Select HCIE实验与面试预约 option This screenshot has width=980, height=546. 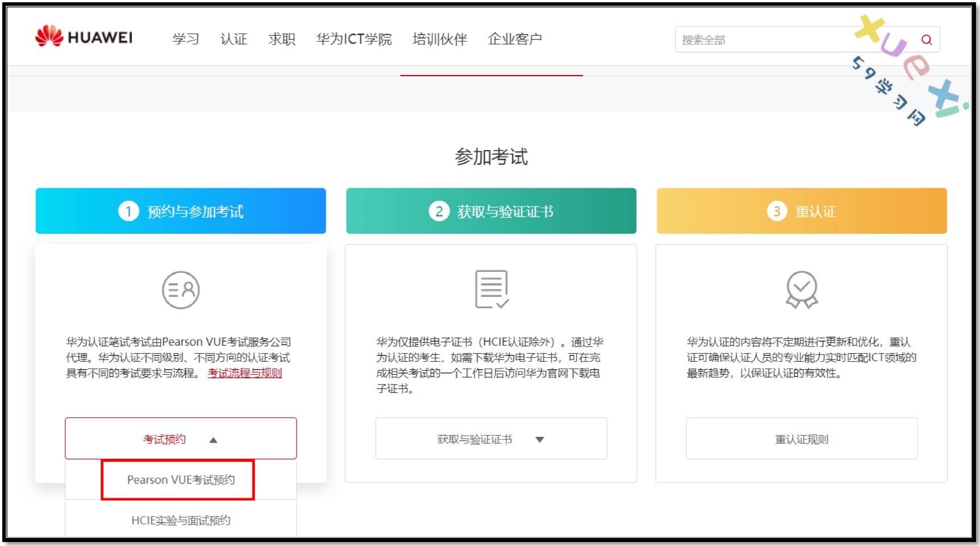[x=181, y=520]
